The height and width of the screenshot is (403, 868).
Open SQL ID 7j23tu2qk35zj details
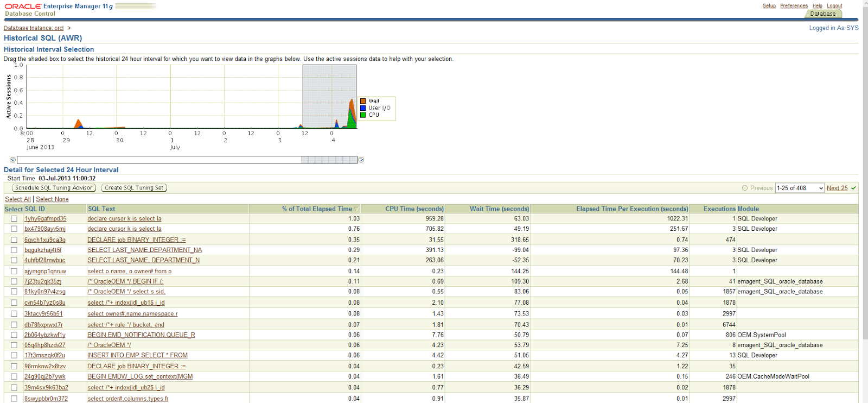(43, 281)
